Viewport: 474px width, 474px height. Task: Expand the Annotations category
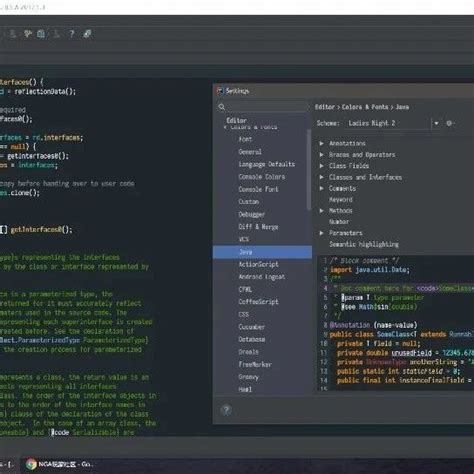321,143
